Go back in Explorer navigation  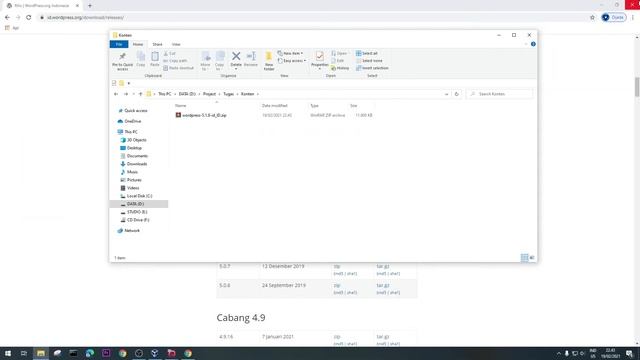(116, 94)
